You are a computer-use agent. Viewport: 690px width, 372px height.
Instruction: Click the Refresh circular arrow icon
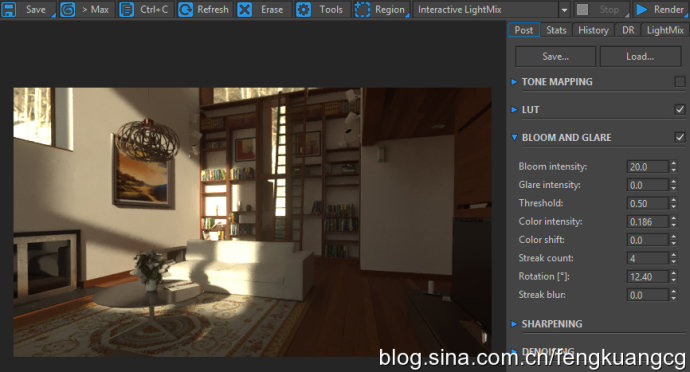pos(185,9)
